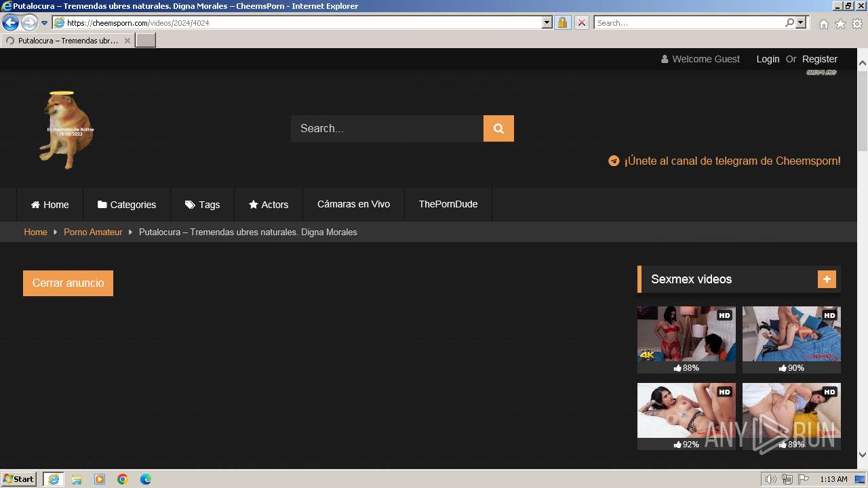Click the browser search magnifier icon
The height and width of the screenshot is (488, 868).
coord(789,22)
